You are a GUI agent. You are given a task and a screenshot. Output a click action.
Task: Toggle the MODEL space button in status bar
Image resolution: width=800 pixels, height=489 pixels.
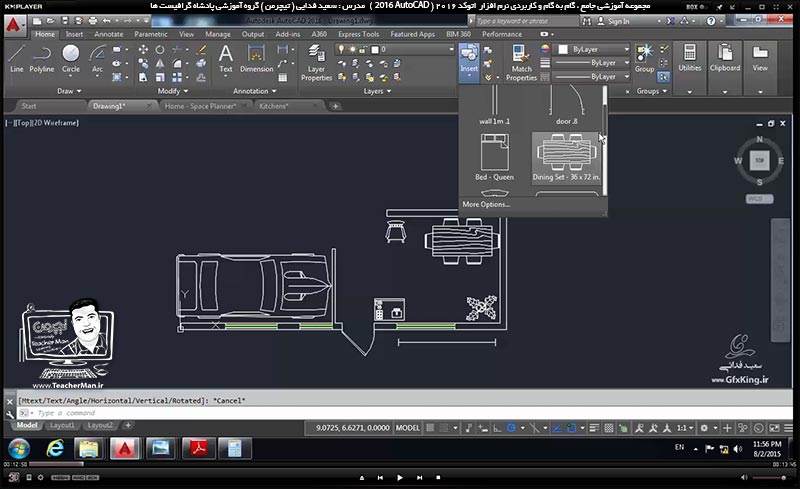[x=407, y=428]
